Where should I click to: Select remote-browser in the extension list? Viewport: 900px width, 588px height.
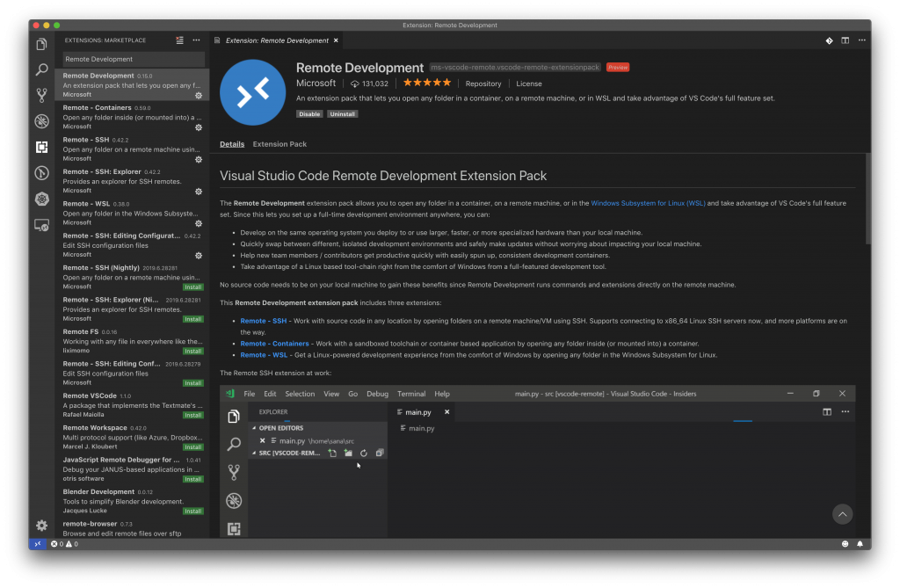pyautogui.click(x=132, y=528)
